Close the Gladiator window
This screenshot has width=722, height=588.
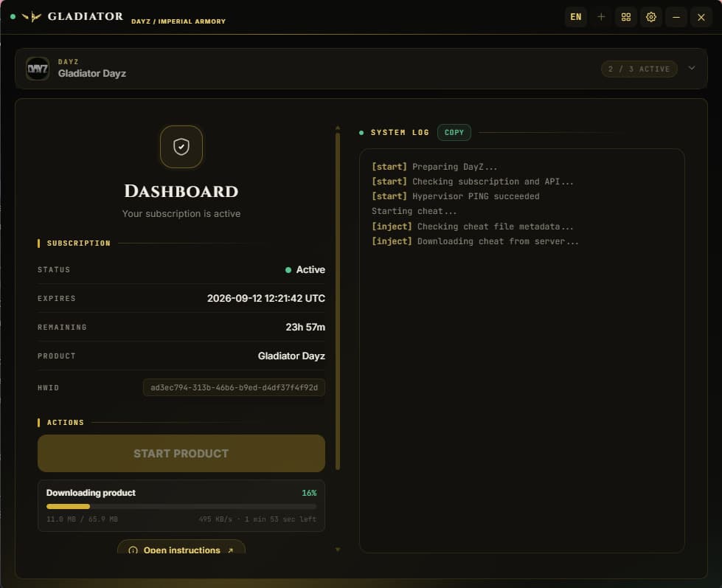(x=701, y=17)
